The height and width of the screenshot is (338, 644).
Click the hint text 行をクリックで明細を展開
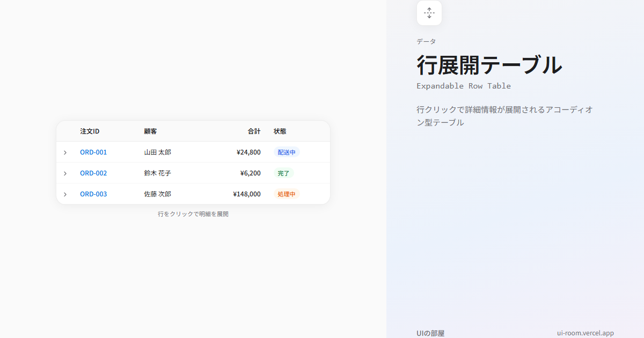click(x=193, y=214)
